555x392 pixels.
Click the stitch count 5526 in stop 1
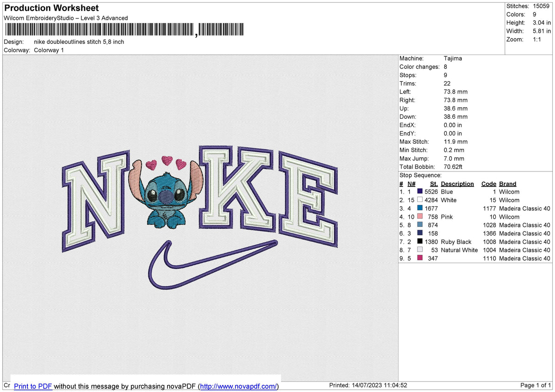click(x=431, y=191)
